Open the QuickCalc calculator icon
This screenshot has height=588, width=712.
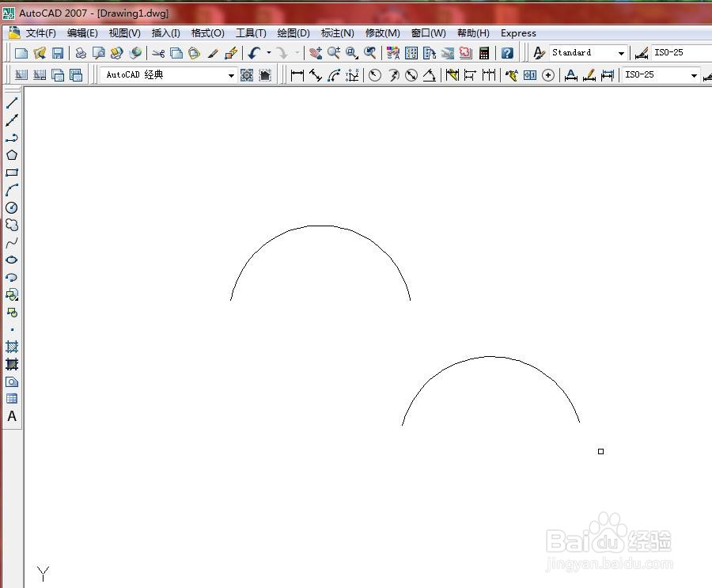click(x=484, y=53)
